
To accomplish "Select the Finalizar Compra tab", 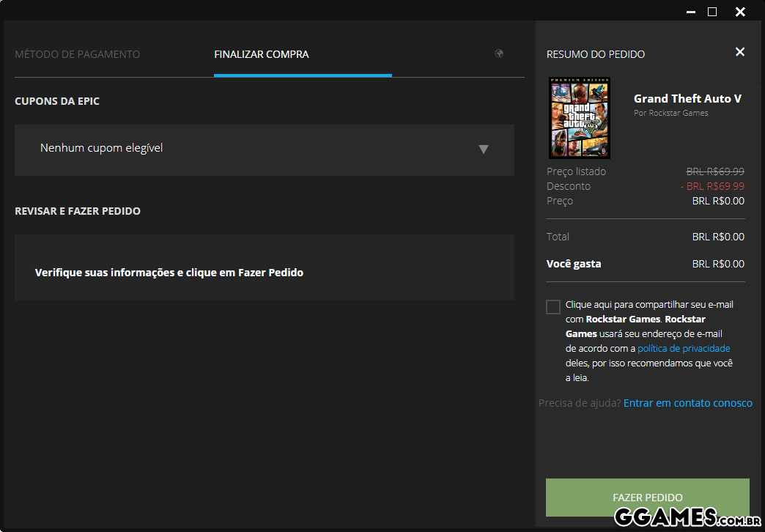I will pyautogui.click(x=262, y=54).
